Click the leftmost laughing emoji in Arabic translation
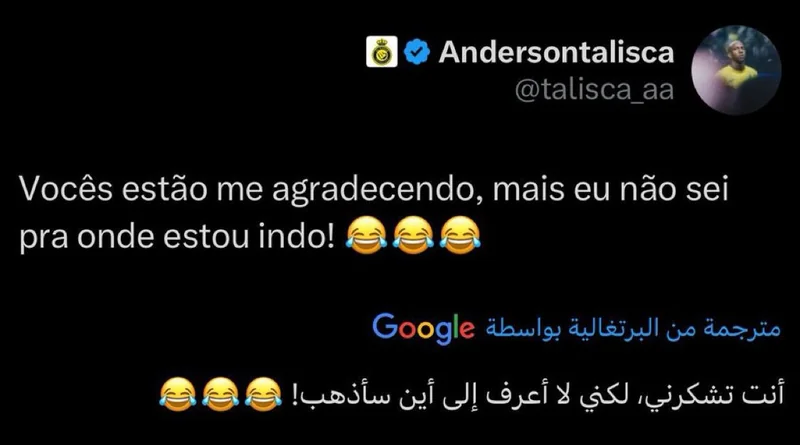 tap(178, 394)
